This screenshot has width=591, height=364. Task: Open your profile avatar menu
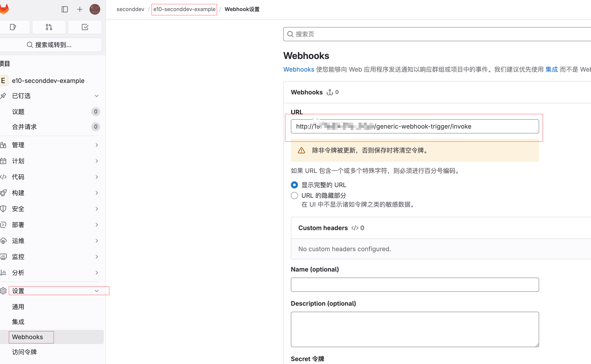tap(95, 9)
